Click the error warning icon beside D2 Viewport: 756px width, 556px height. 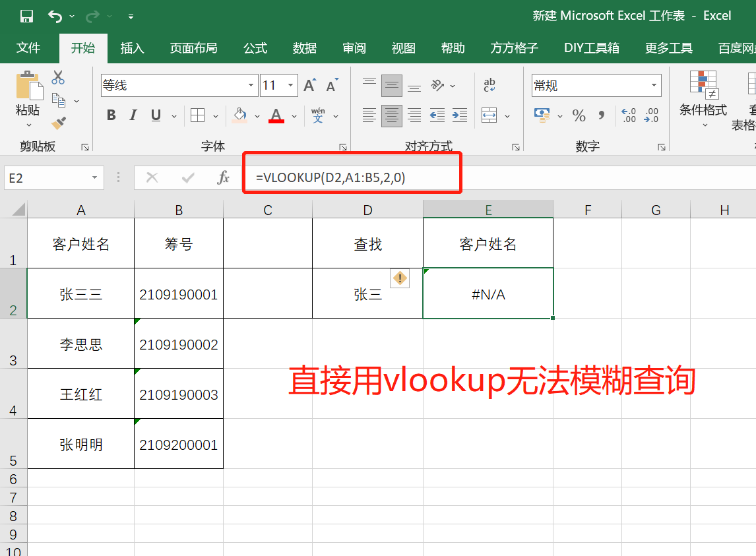(x=400, y=278)
